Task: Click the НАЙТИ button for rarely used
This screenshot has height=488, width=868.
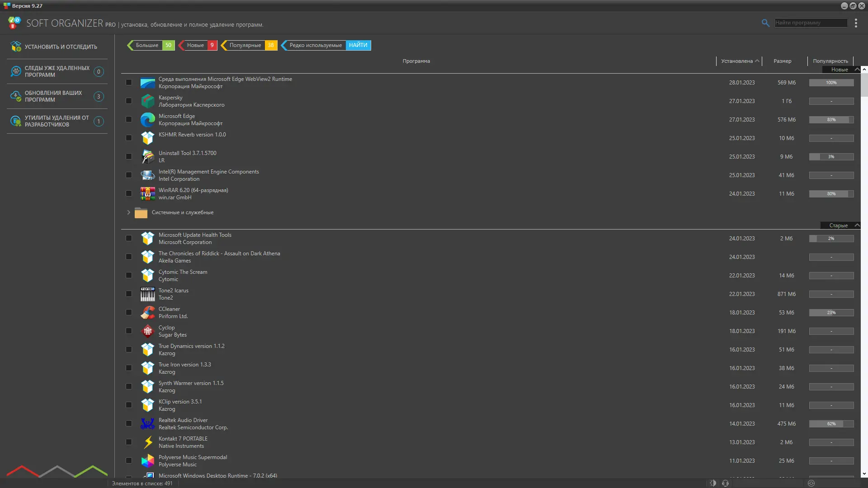Action: (358, 45)
